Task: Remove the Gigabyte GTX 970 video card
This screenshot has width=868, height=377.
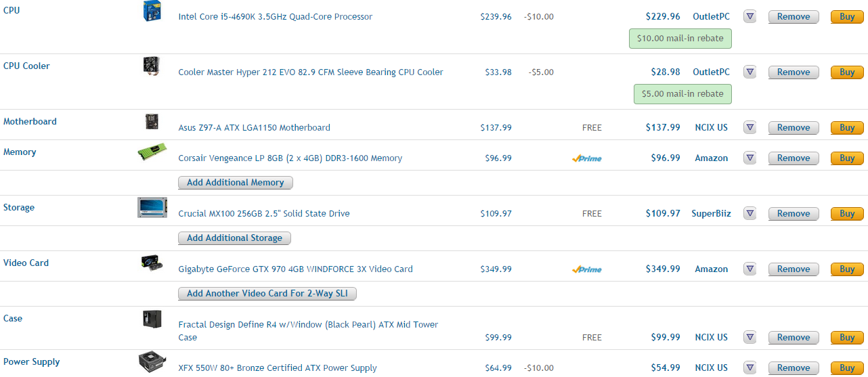Action: tap(794, 269)
